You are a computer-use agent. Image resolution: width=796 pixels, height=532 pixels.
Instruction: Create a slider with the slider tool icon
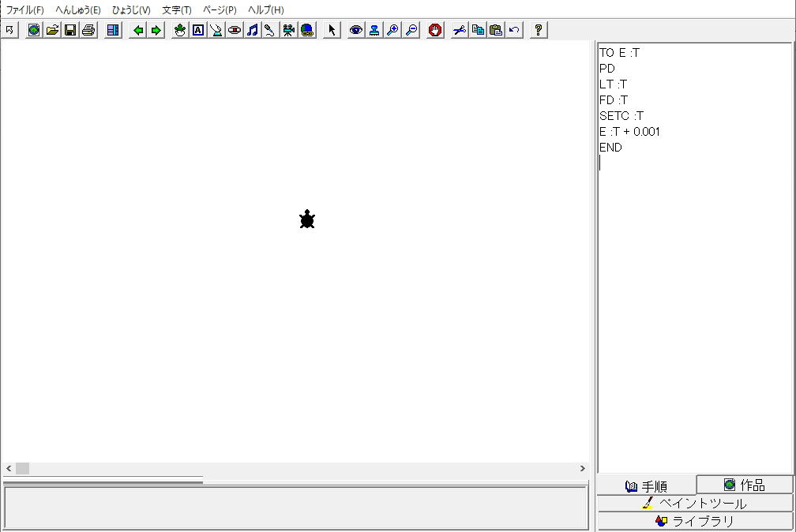(x=216, y=30)
